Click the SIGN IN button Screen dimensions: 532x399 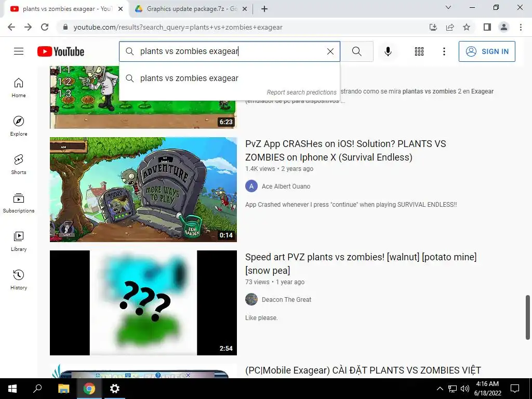click(487, 51)
